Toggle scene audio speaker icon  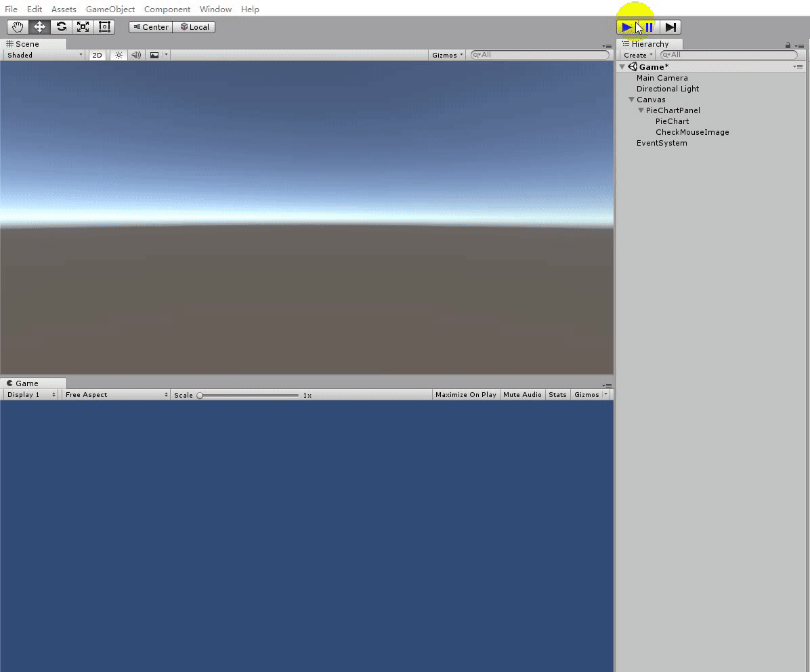[136, 56]
